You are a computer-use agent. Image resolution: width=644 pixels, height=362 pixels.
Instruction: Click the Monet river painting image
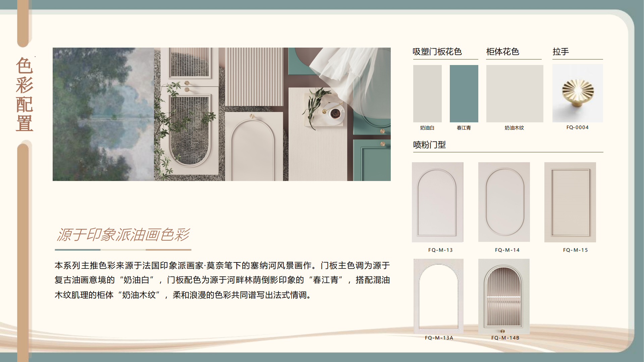coord(103,114)
